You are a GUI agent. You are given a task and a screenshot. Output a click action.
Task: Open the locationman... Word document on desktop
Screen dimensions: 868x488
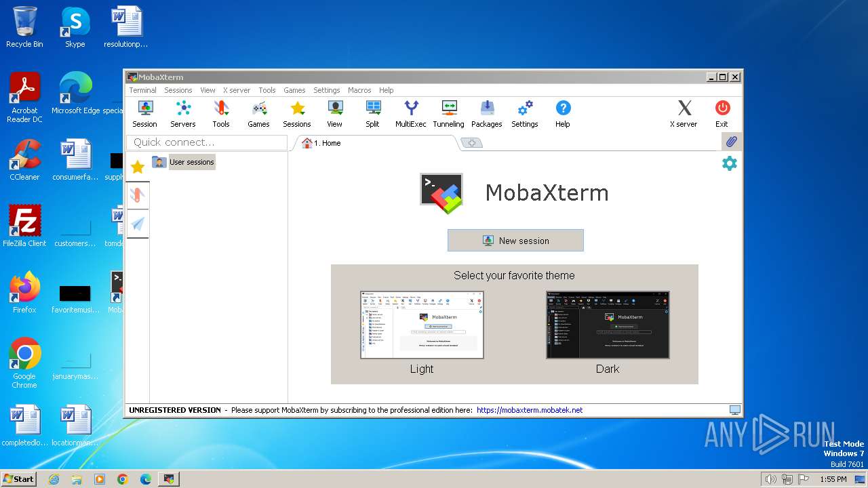[75, 426]
